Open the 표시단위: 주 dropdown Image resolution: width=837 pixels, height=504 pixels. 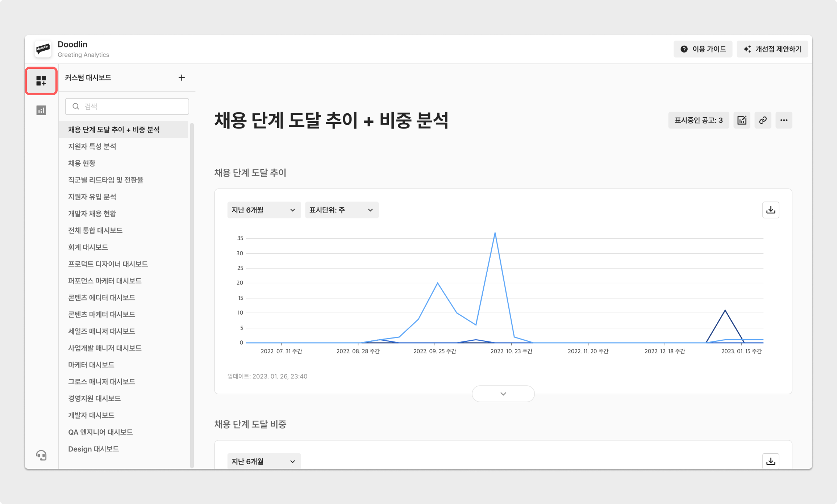click(x=341, y=210)
